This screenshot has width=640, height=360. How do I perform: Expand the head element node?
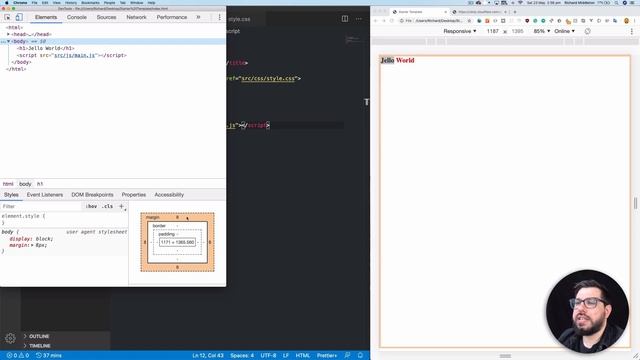pyautogui.click(x=8, y=34)
